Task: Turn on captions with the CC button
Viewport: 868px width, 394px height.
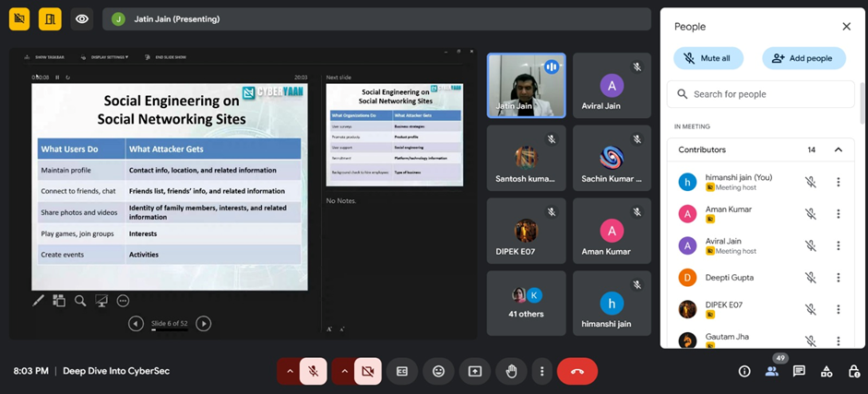Action: 402,371
